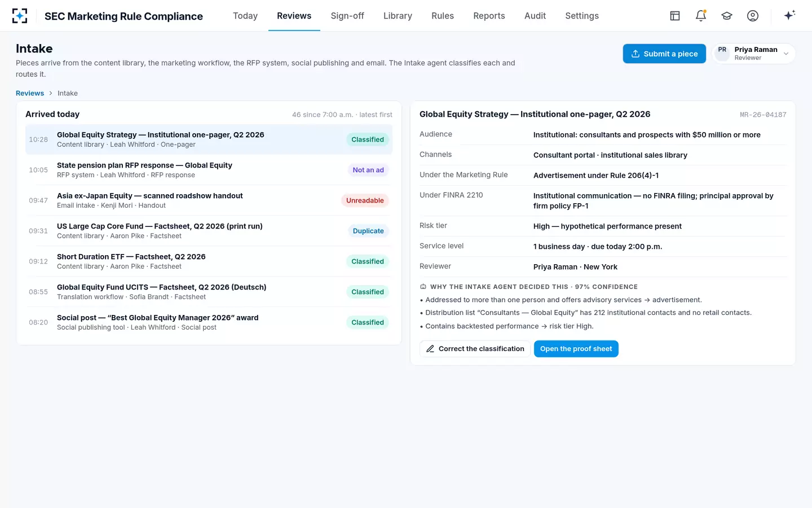Click the Duplicate status badge
This screenshot has width=812, height=508.
click(368, 231)
